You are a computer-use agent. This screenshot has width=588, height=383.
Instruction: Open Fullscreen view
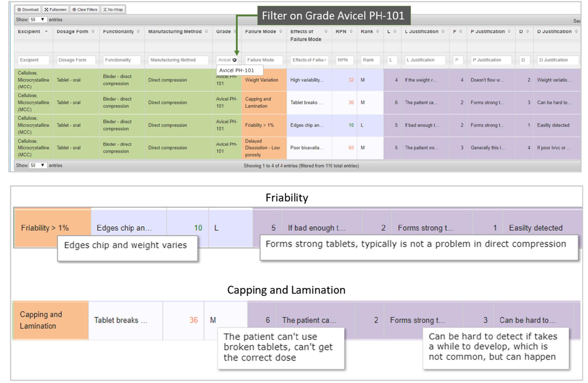coord(56,10)
